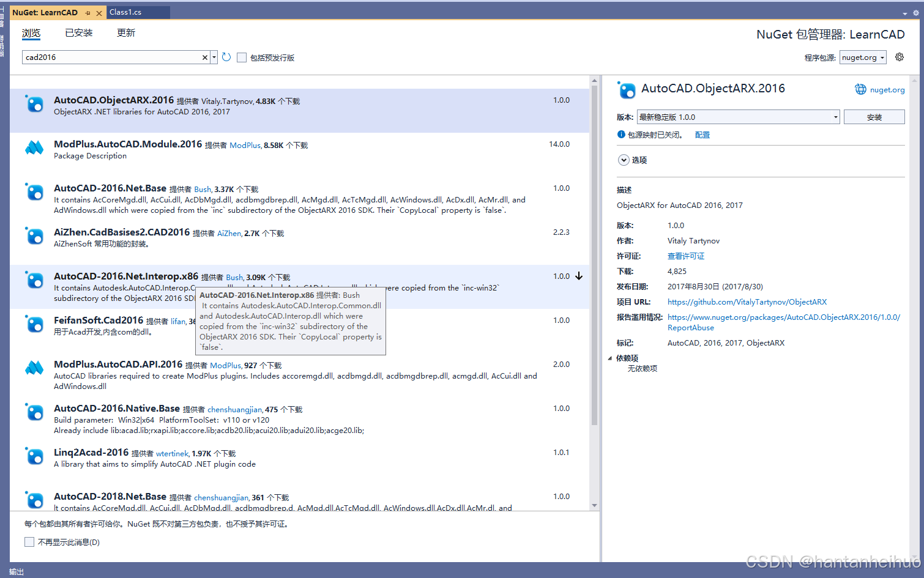The image size is (924, 578).
Task: Click the refresh icon next to search box
Action: (226, 57)
